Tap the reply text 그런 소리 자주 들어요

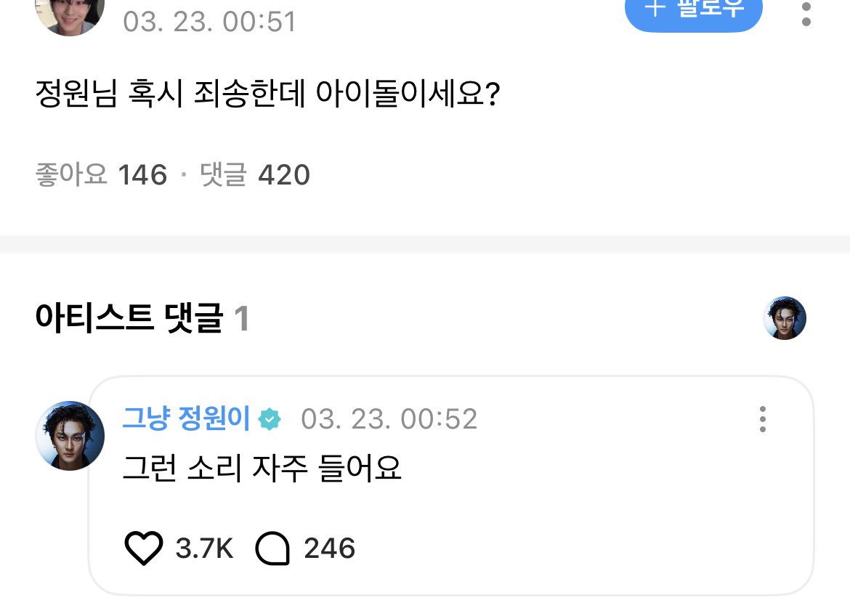coord(262,469)
